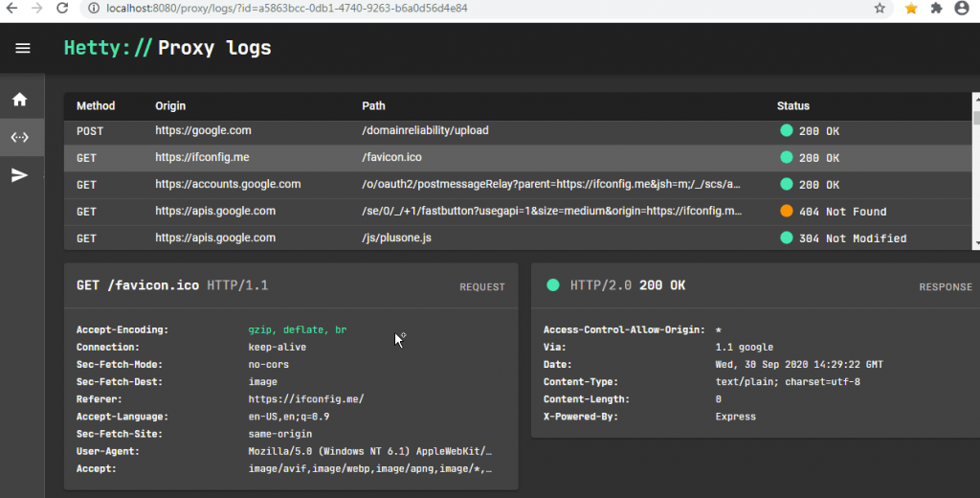Click green dot in response panel header

coord(553,285)
